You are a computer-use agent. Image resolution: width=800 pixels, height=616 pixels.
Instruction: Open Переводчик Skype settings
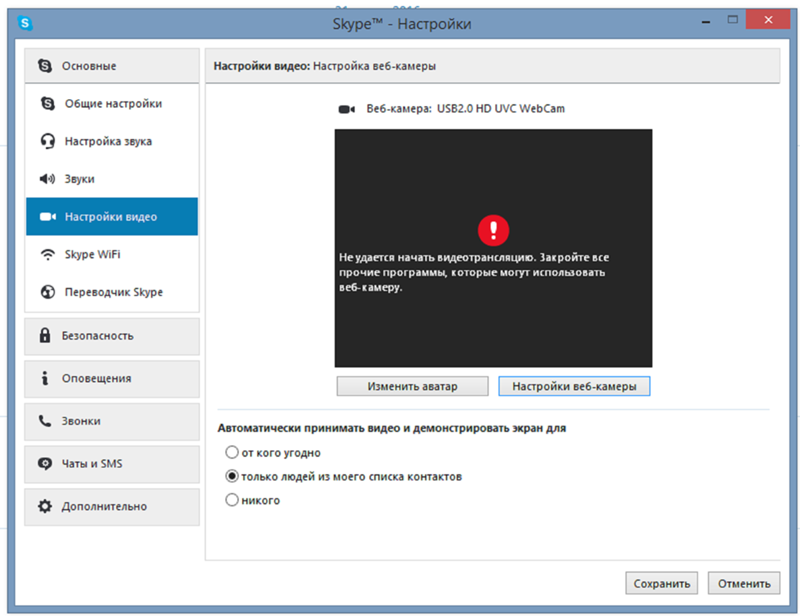pyautogui.click(x=112, y=292)
